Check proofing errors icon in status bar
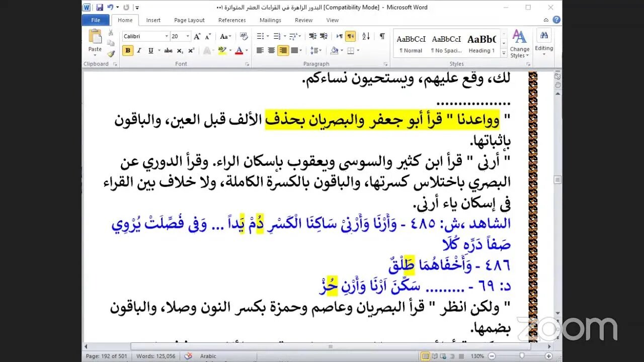644x362 pixels. (188, 356)
